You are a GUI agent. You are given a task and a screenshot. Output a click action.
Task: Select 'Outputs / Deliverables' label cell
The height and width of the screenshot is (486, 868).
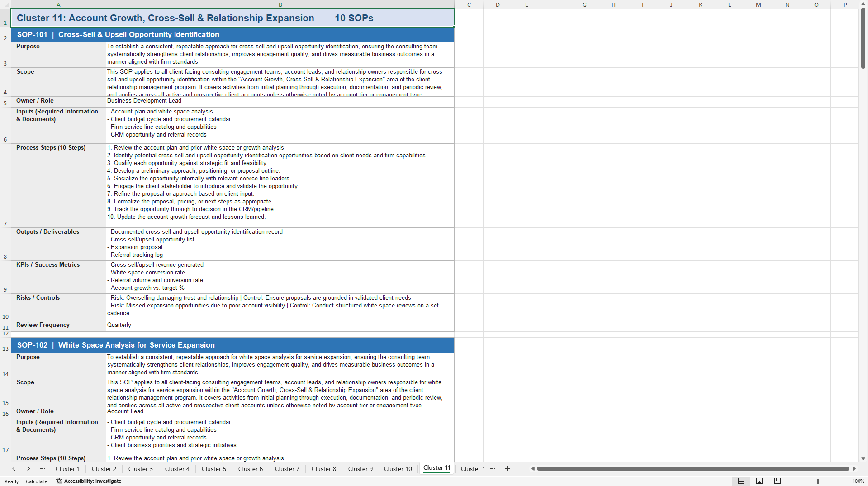click(x=58, y=244)
